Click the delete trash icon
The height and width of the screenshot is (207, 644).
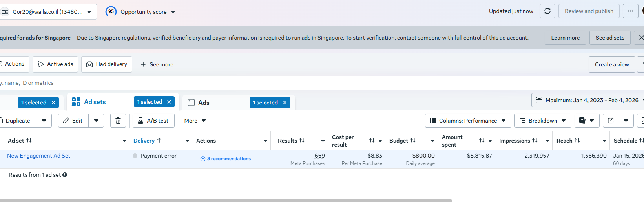[x=118, y=121]
